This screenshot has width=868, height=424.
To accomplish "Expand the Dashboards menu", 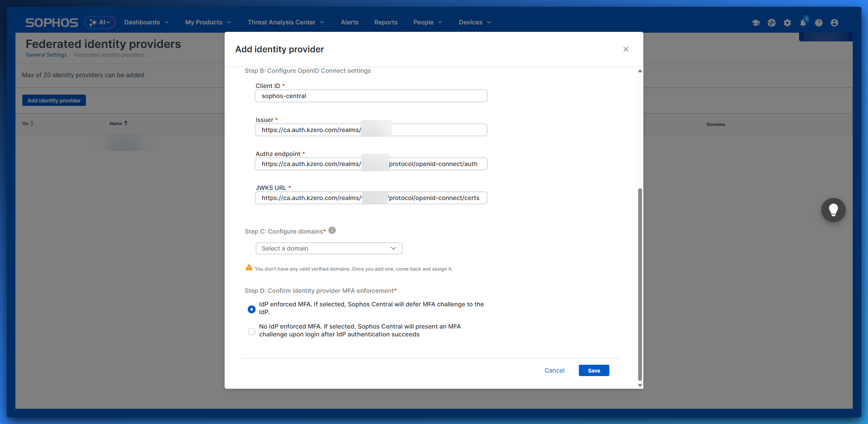I will click(146, 22).
